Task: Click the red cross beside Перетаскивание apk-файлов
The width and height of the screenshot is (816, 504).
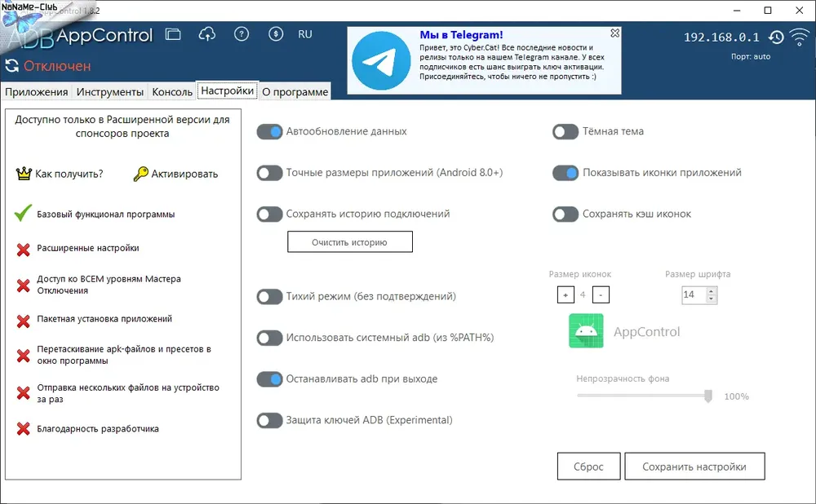Action: point(23,356)
